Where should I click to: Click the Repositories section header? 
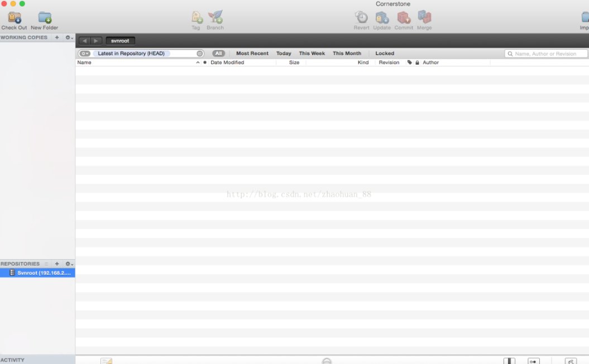pos(20,264)
